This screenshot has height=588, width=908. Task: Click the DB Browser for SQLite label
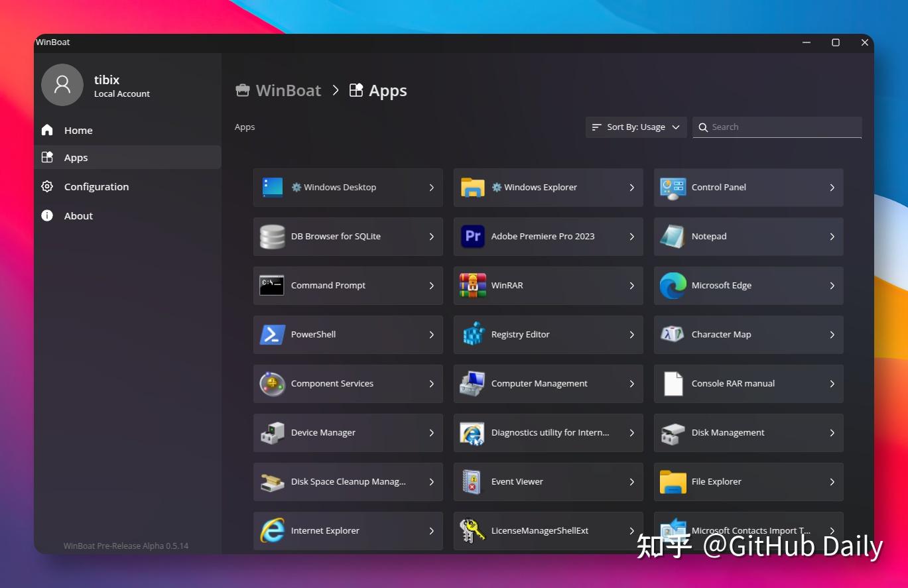tap(336, 237)
